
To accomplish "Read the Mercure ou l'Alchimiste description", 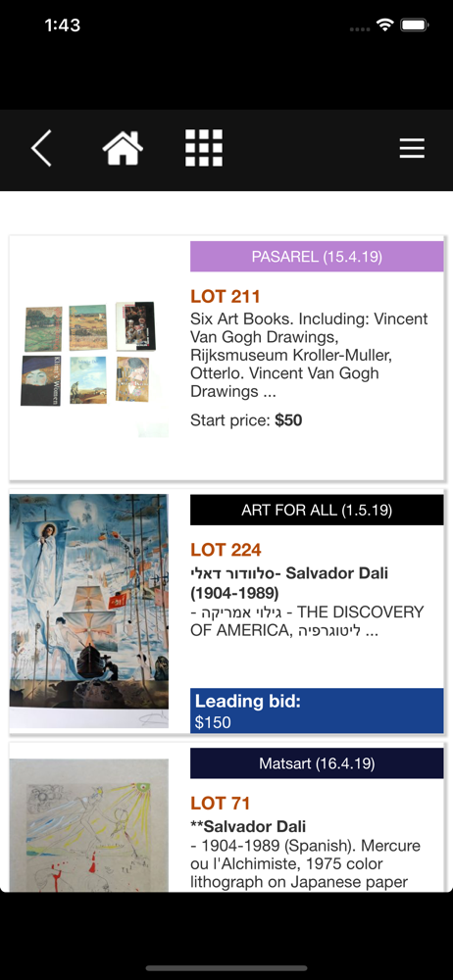I will click(x=305, y=863).
